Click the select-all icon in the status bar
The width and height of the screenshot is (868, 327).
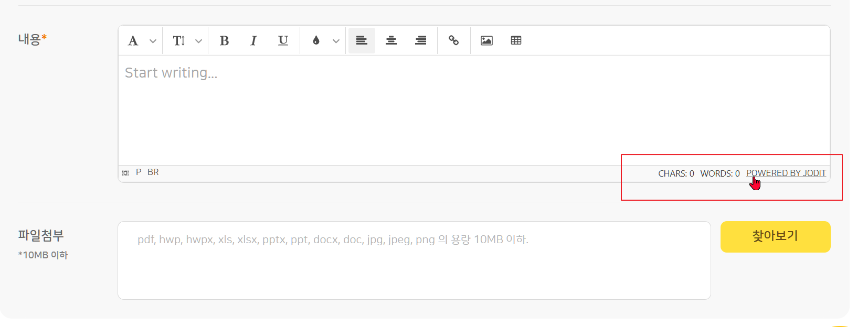[125, 172]
